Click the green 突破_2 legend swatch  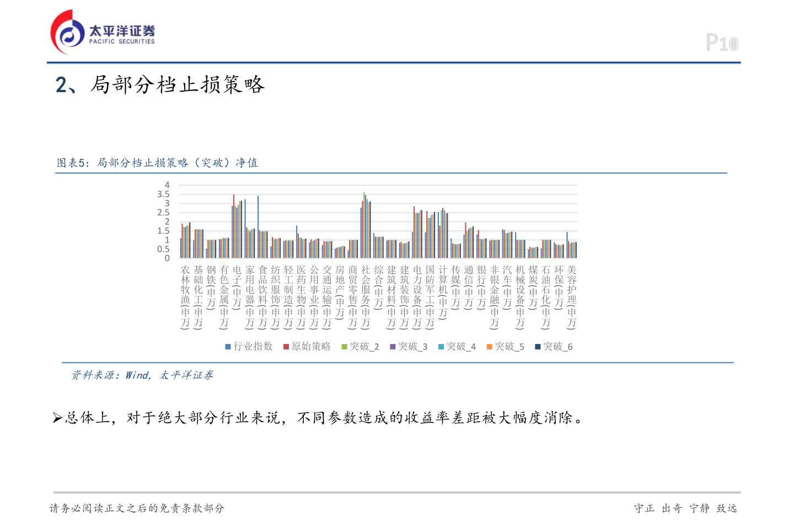pyautogui.click(x=344, y=347)
